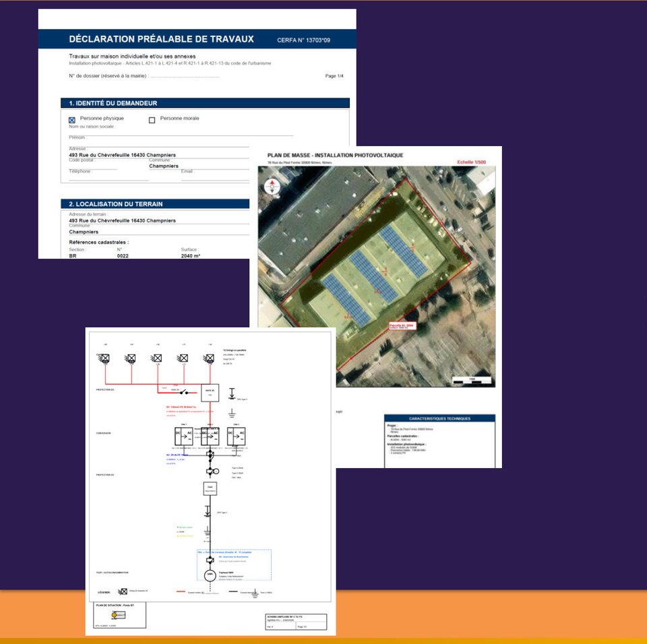Click the red Courant continu legend line

181,590
